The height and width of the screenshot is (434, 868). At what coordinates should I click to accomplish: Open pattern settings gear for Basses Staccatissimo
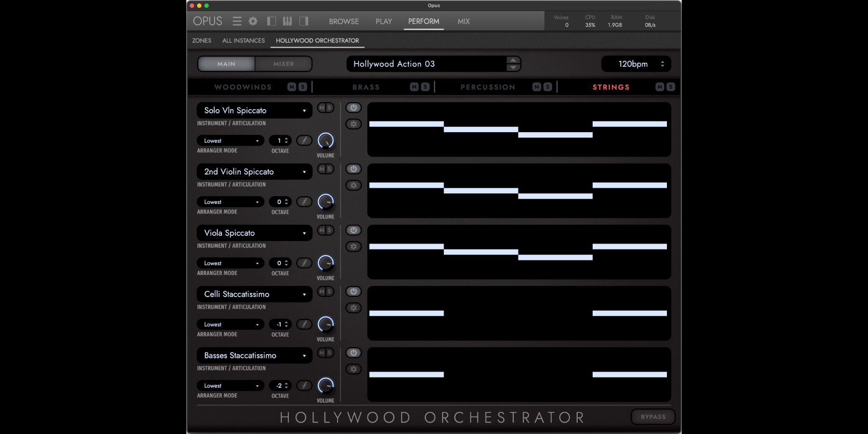353,369
